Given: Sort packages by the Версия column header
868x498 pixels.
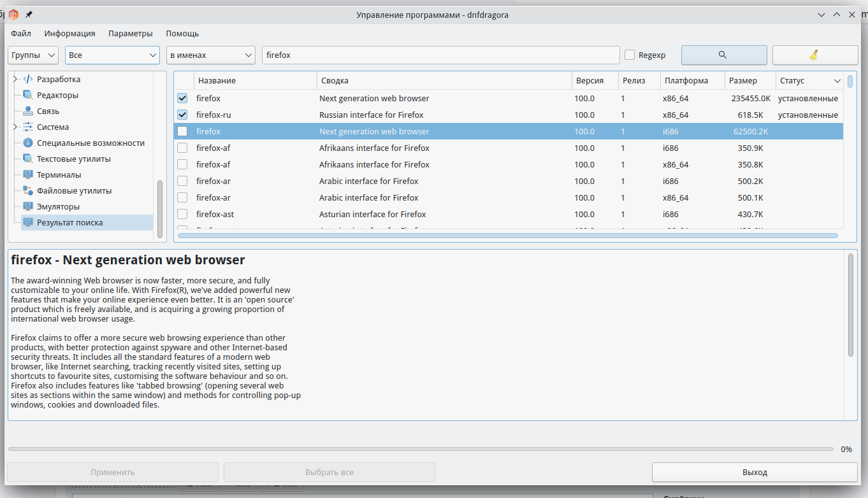Looking at the screenshot, I should (595, 81).
